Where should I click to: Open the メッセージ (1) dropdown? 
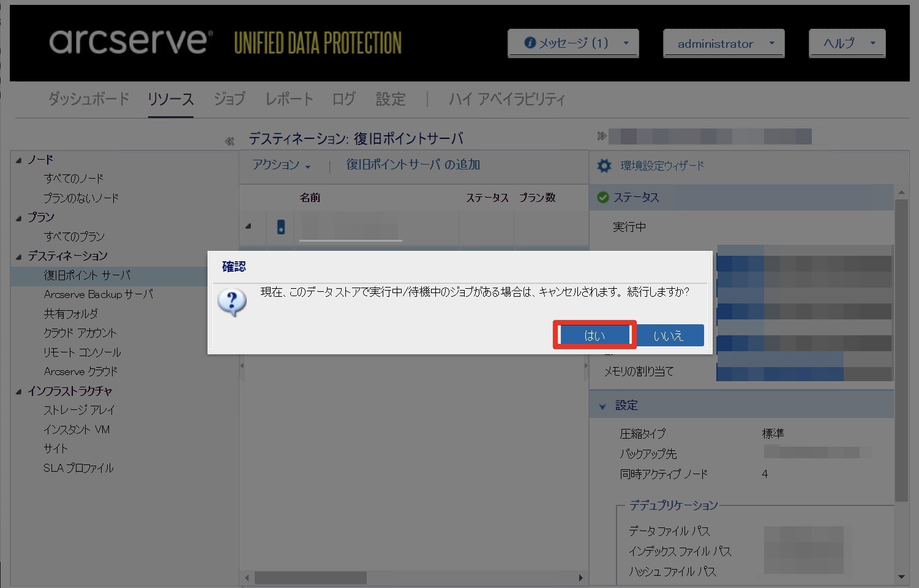coord(573,43)
